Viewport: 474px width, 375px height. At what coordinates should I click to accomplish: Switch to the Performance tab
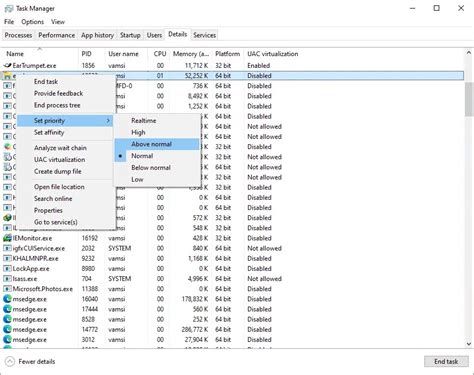(x=56, y=35)
